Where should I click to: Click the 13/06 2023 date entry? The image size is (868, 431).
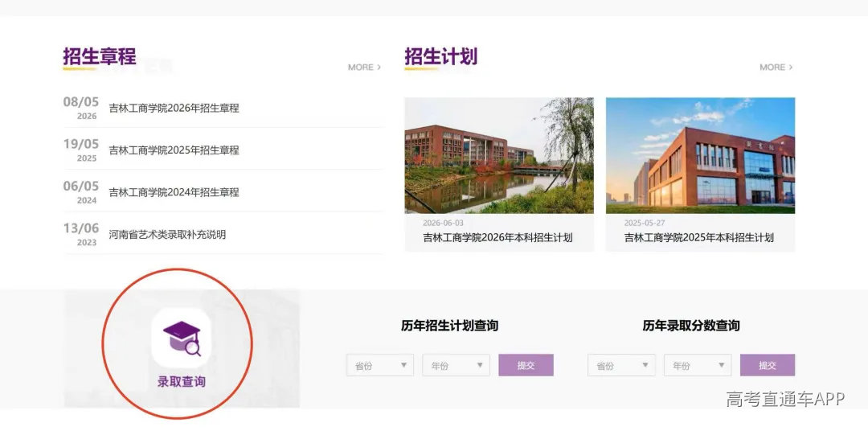(81, 234)
